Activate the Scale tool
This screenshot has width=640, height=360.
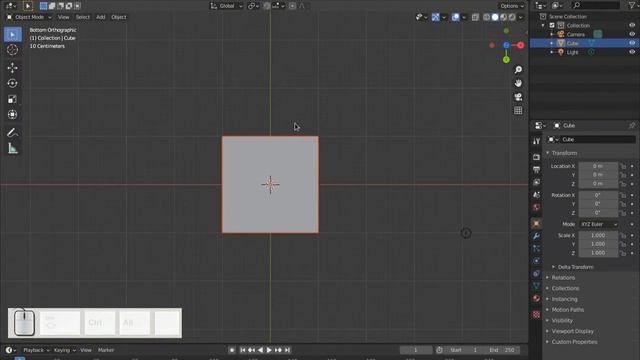point(13,99)
